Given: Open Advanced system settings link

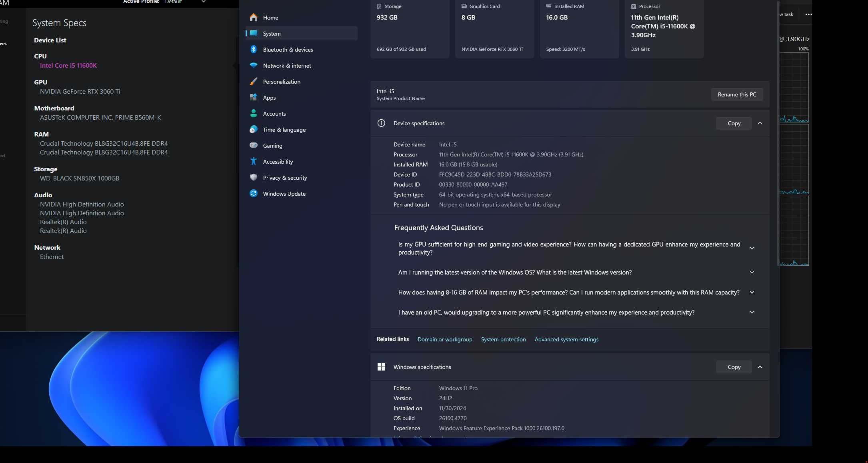Looking at the screenshot, I should click(x=566, y=339).
